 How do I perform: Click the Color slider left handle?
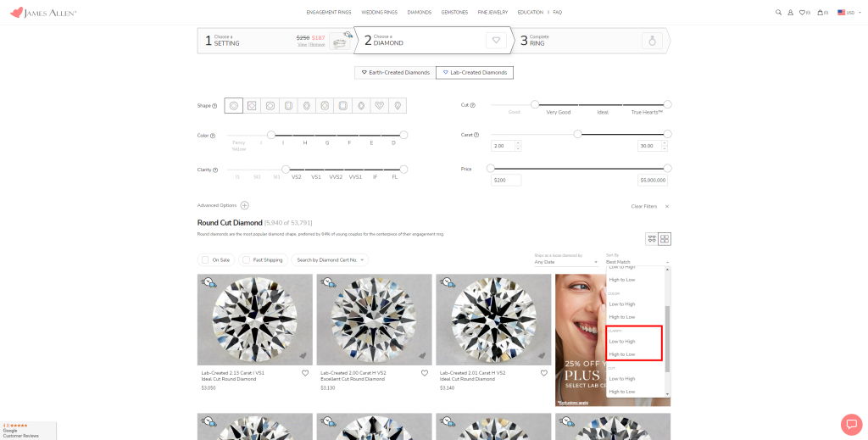coord(270,135)
